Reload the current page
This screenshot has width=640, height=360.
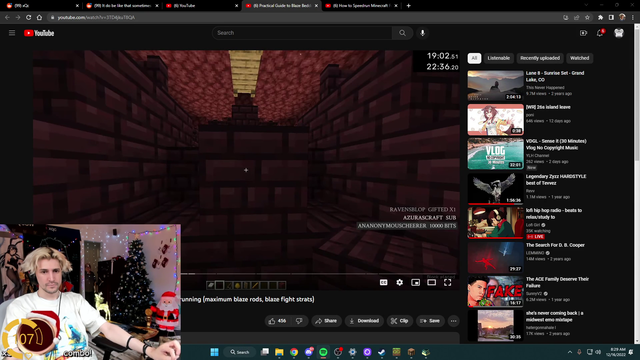tap(29, 18)
